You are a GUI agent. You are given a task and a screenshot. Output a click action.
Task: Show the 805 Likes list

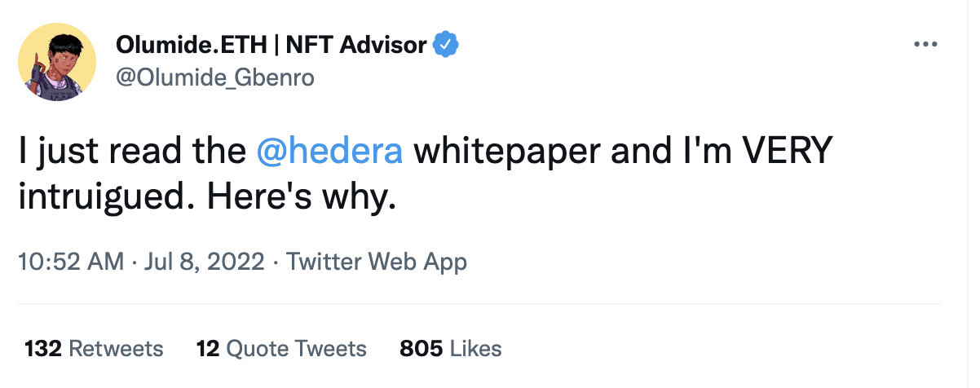pyautogui.click(x=450, y=349)
